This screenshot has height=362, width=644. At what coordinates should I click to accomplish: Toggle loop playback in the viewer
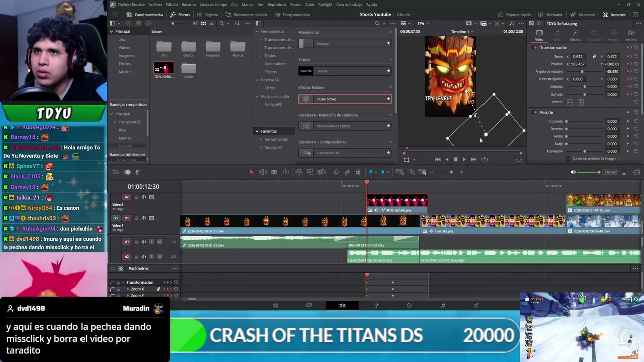coord(485,159)
